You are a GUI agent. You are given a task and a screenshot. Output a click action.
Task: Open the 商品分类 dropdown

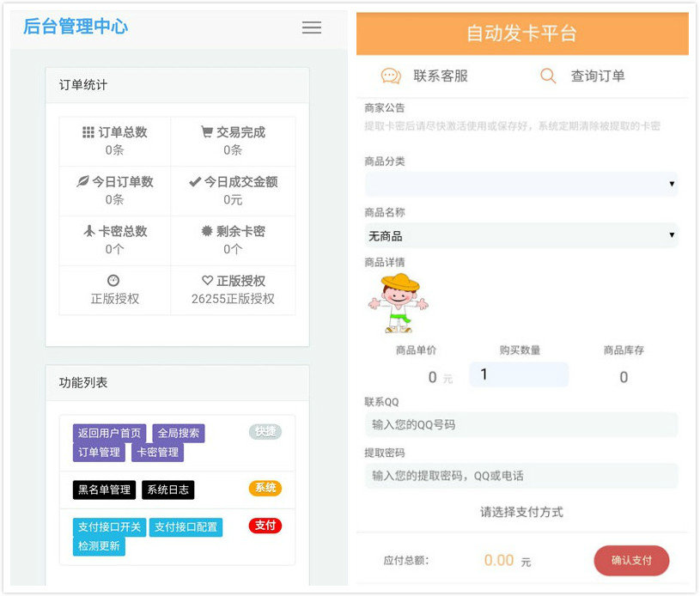(x=521, y=184)
